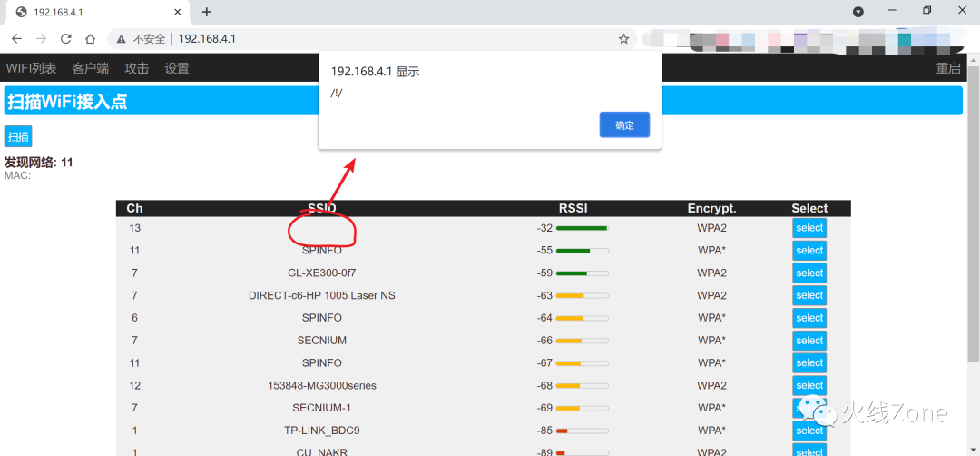
Task: Click the RSSI -63 signal strength bar
Action: click(x=582, y=295)
